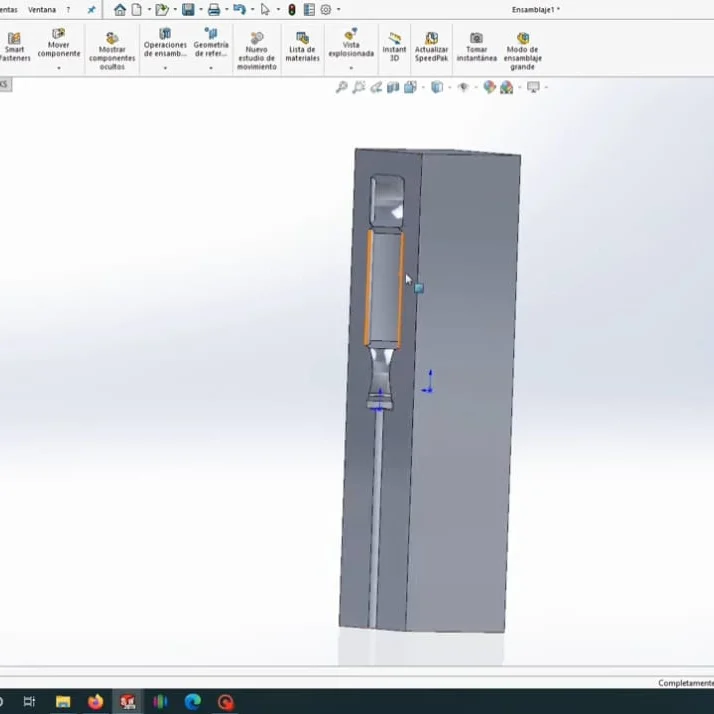Viewport: 714px width, 714px height.
Task: Click the Save icon in the quick toolbar
Action: point(188,10)
